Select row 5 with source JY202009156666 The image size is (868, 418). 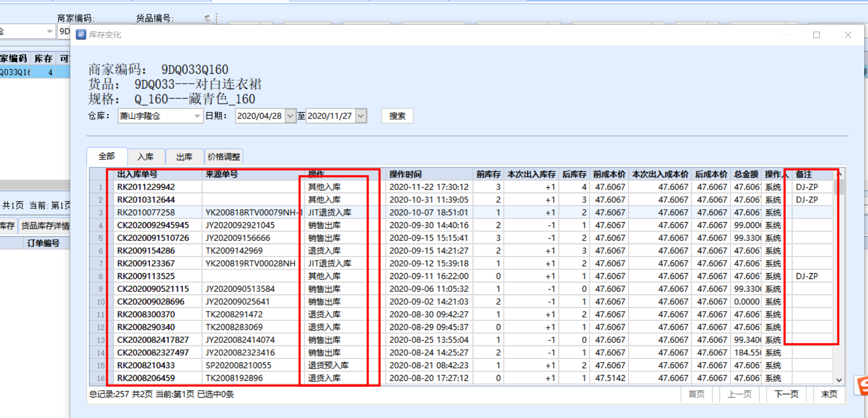pyautogui.click(x=238, y=238)
